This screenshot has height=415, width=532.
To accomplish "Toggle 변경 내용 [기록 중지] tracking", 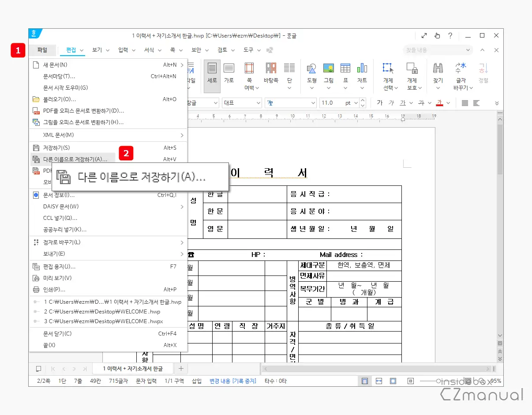I will (x=233, y=381).
